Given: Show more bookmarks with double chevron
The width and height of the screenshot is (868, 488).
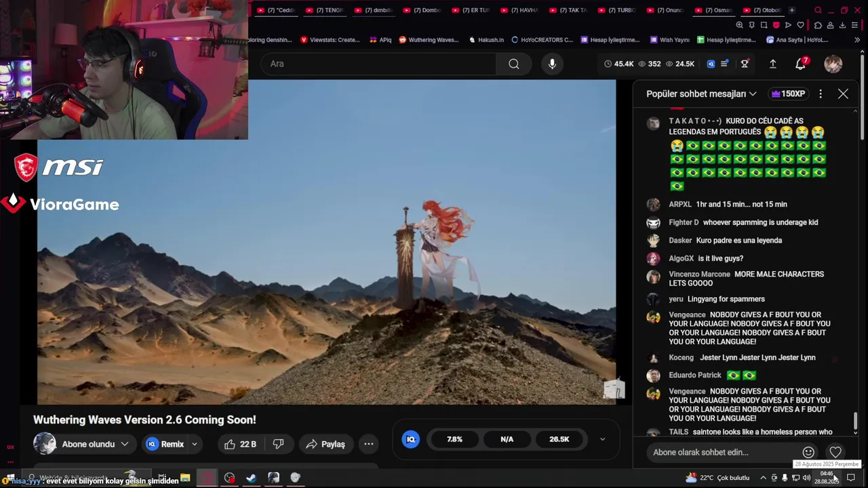Looking at the screenshot, I should click(857, 40).
